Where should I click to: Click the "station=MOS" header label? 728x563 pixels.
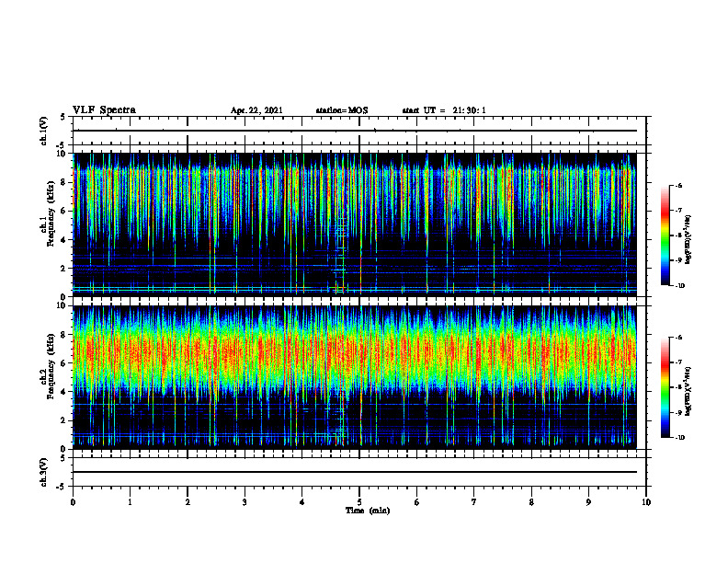[342, 110]
